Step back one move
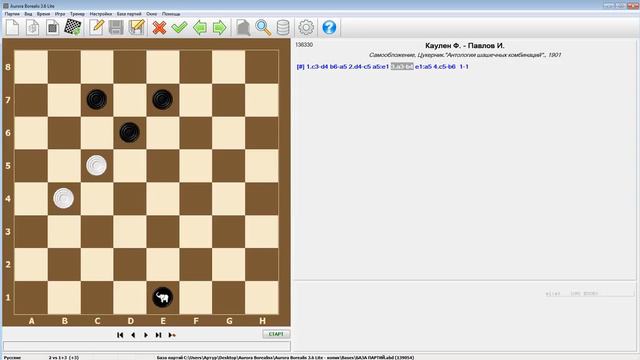The width and height of the screenshot is (640, 360). click(133, 335)
